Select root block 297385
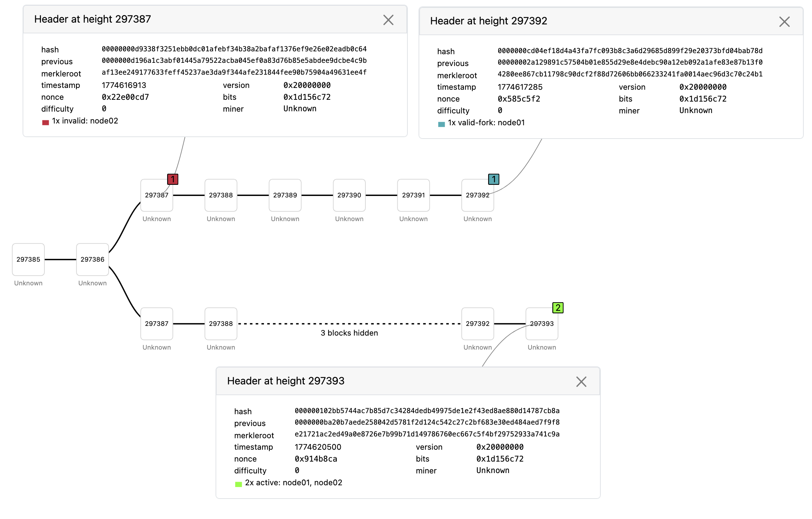This screenshot has width=812, height=519. point(28,259)
